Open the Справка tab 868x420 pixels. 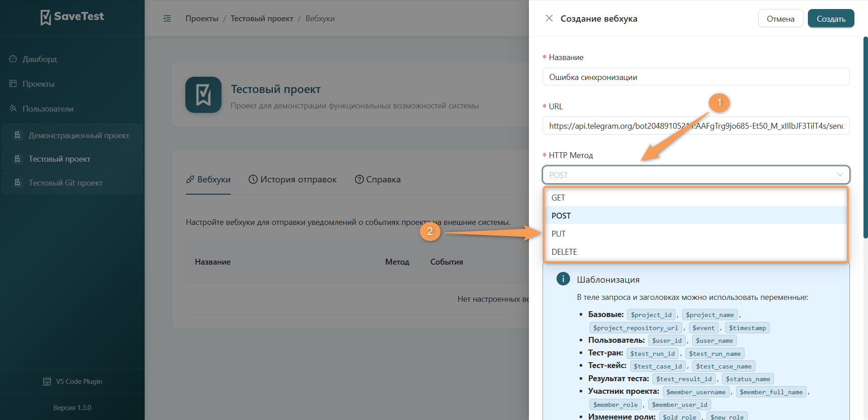(377, 179)
